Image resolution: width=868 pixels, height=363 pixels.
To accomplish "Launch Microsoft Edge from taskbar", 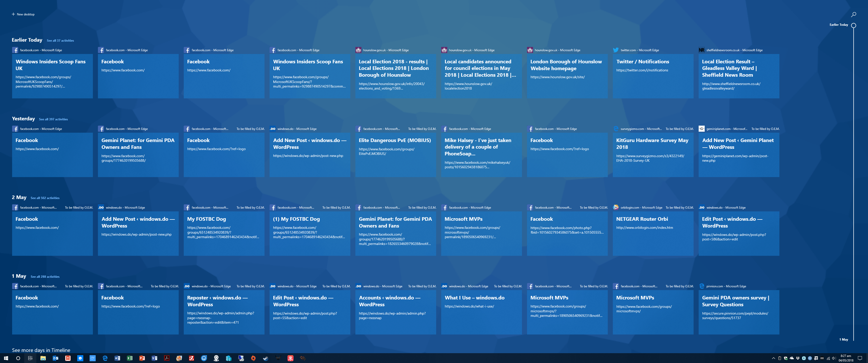I will click(105, 358).
